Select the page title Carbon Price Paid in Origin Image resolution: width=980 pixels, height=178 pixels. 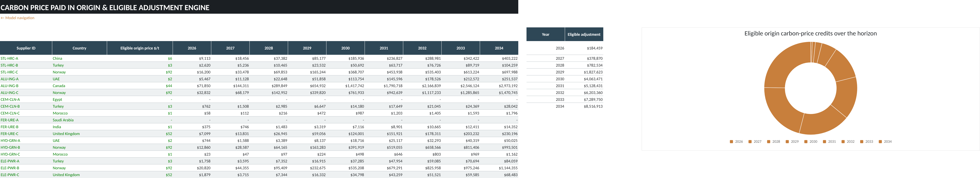coord(105,8)
